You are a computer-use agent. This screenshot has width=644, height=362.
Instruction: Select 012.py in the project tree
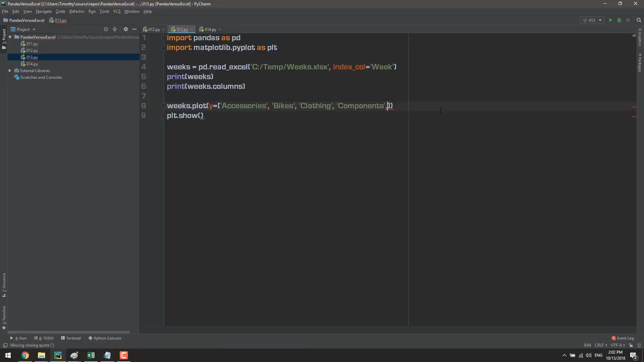coord(32,50)
